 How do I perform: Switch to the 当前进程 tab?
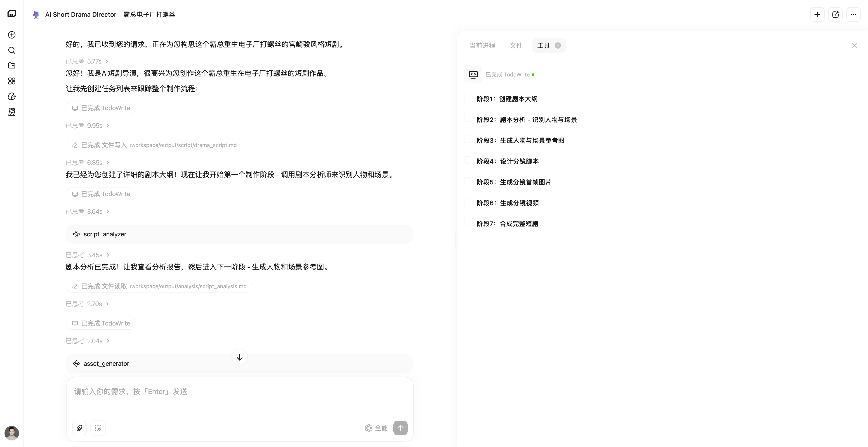482,45
